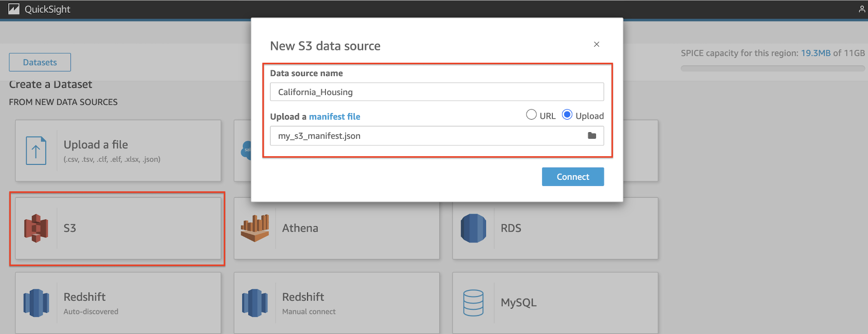Select the URL radio button
This screenshot has height=334, width=868.
click(531, 115)
